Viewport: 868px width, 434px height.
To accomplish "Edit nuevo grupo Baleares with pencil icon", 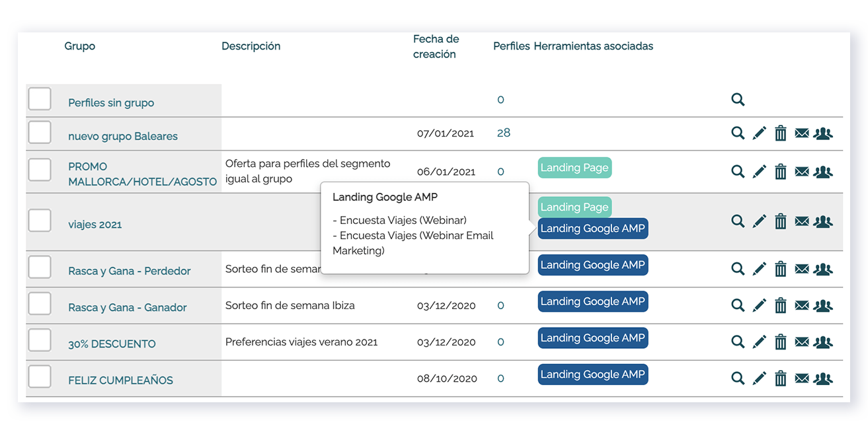I will (x=759, y=133).
